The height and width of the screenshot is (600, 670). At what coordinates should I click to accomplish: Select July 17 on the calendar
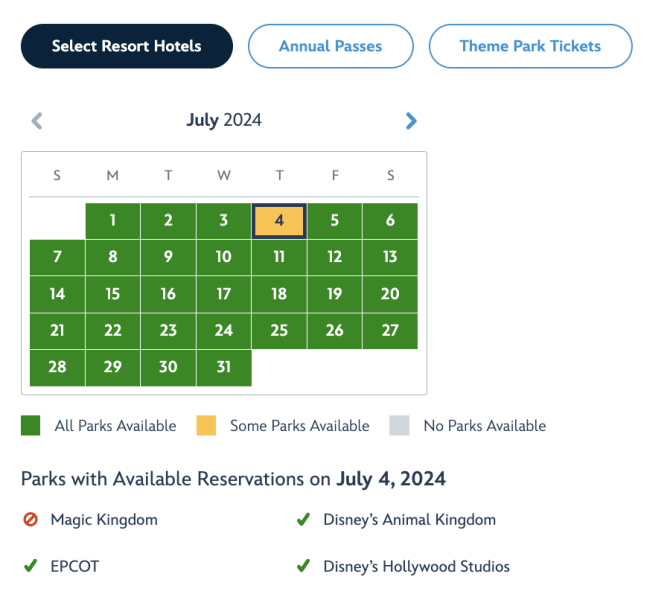[x=224, y=294]
